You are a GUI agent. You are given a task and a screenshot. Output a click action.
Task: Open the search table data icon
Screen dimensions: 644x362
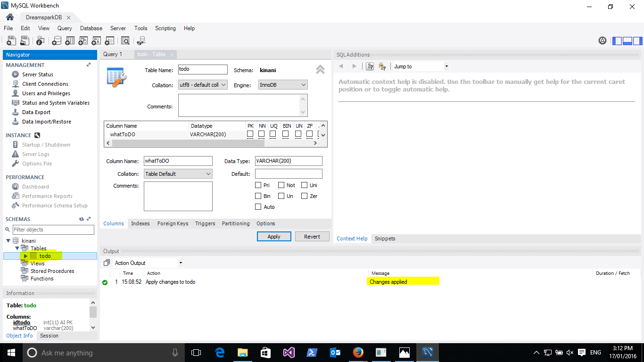coord(125,41)
